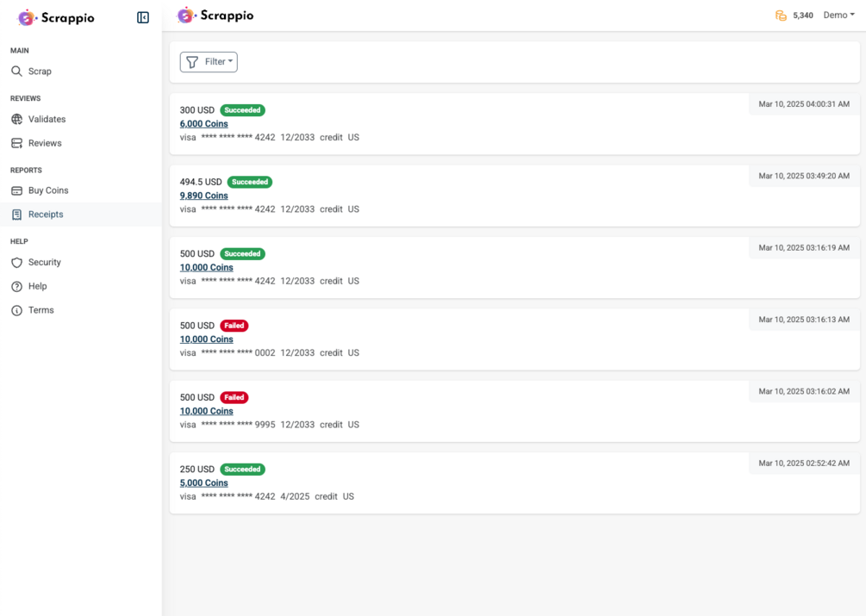Click the Scrap magnifier icon
Screen dimensions: 866x616
(17, 72)
